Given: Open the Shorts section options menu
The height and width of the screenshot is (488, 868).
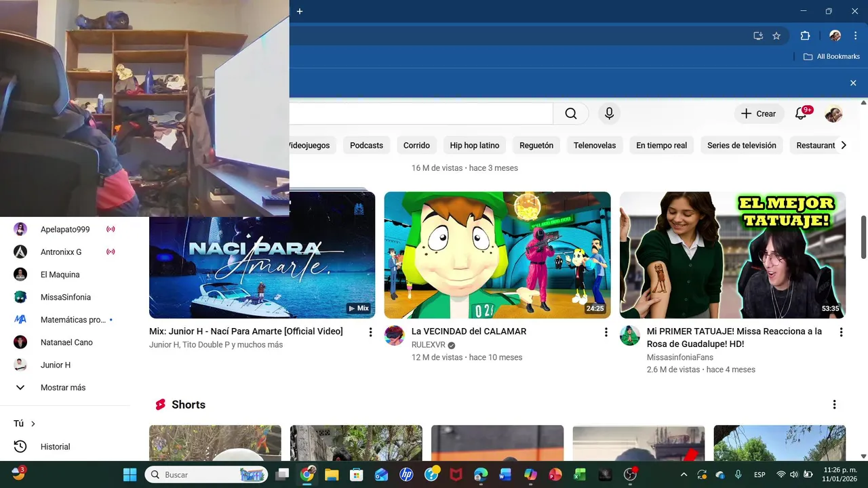Looking at the screenshot, I should (834, 405).
